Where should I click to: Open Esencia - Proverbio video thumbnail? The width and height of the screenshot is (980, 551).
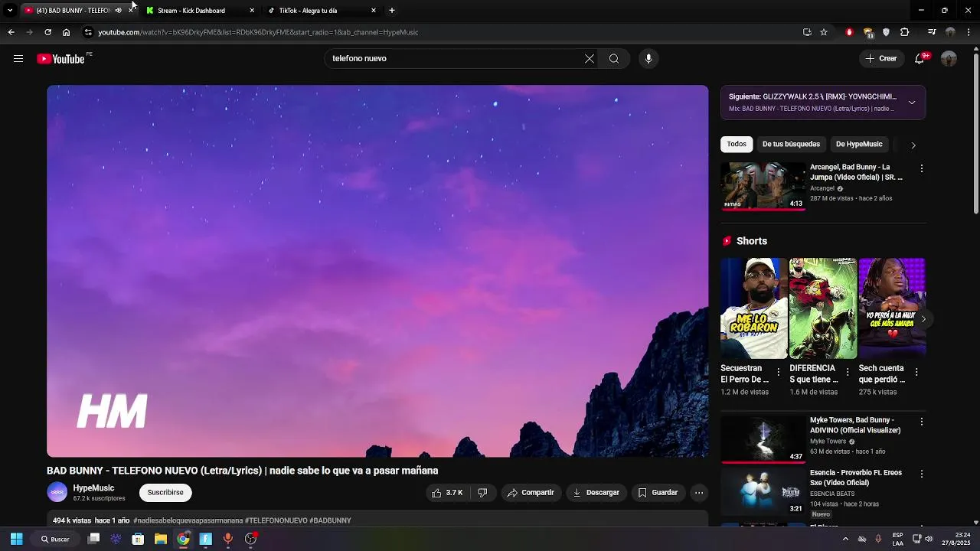coord(763,492)
